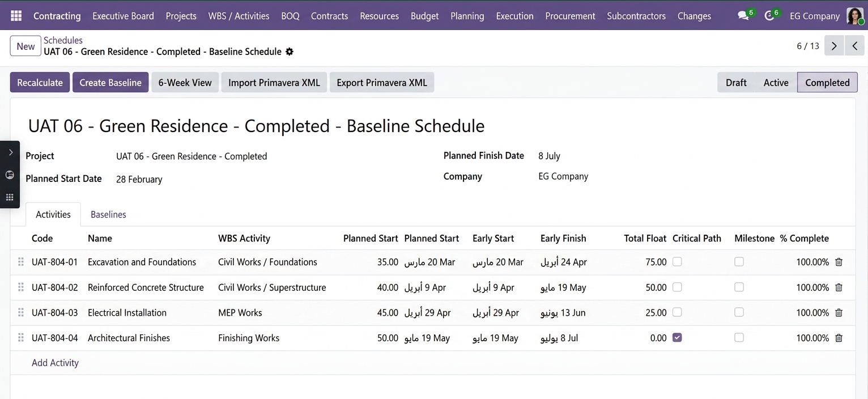Open the Changes menu
Image resolution: width=868 pixels, height=399 pixels.
point(694,16)
